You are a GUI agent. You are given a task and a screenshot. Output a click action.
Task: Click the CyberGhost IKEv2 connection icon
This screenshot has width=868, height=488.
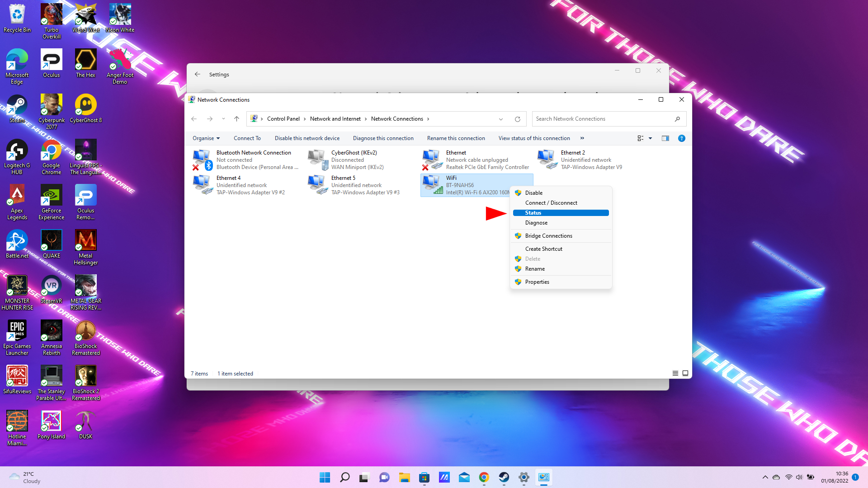(316, 160)
